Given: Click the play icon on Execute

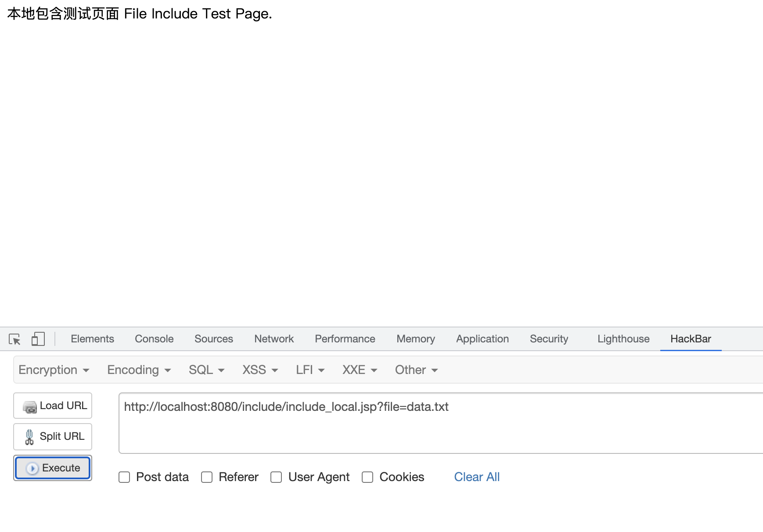Looking at the screenshot, I should pos(32,468).
